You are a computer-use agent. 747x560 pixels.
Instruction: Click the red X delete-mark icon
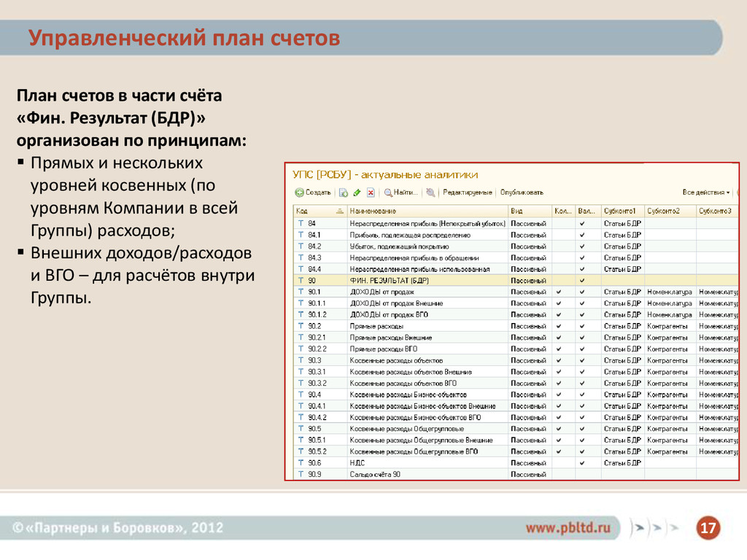(x=371, y=192)
